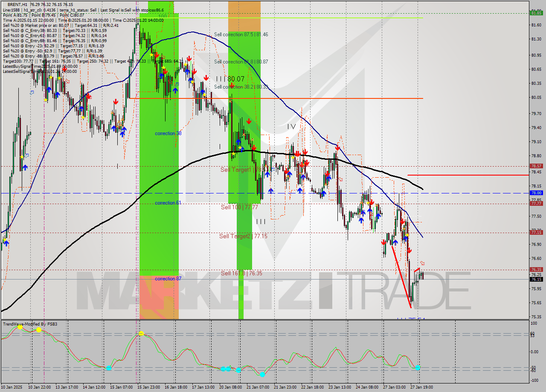
Task: Click the 'Sell 161.8 | 76.35' label
Action: tap(241, 273)
